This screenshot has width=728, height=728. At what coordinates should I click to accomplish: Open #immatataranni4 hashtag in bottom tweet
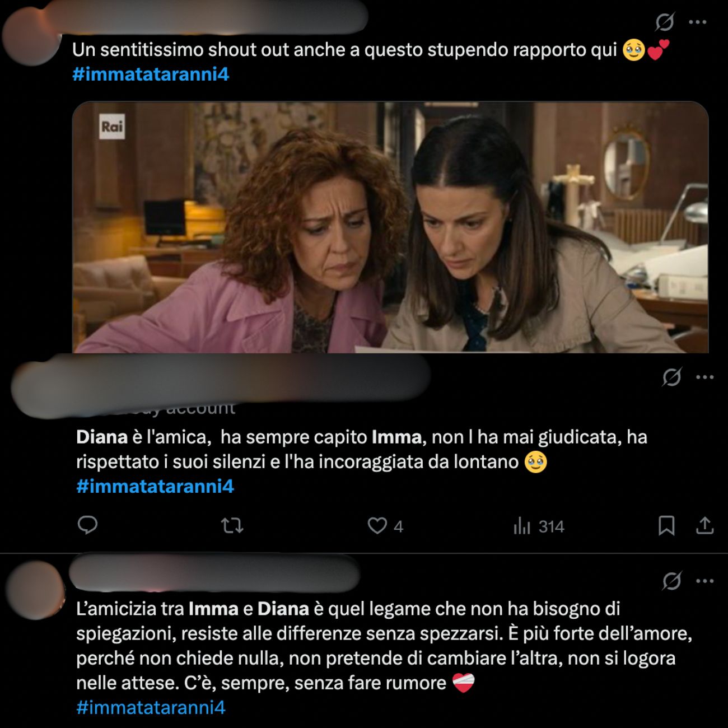[x=151, y=707]
